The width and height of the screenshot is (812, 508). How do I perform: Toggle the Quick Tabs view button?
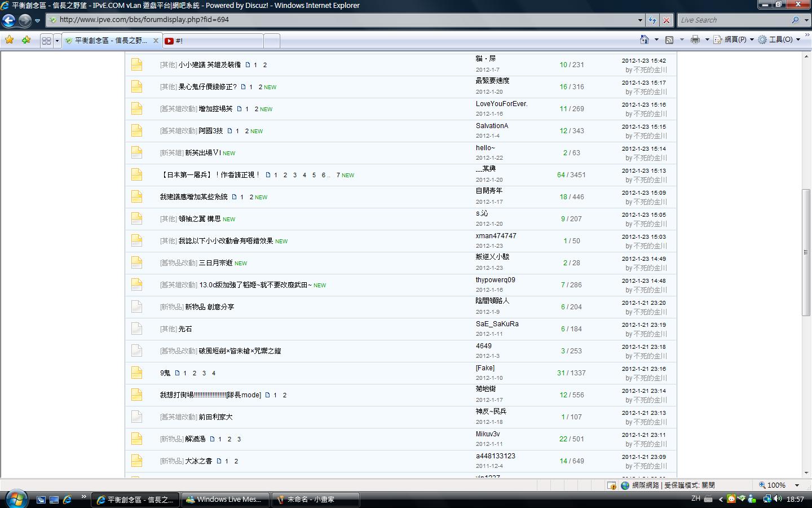coord(46,41)
